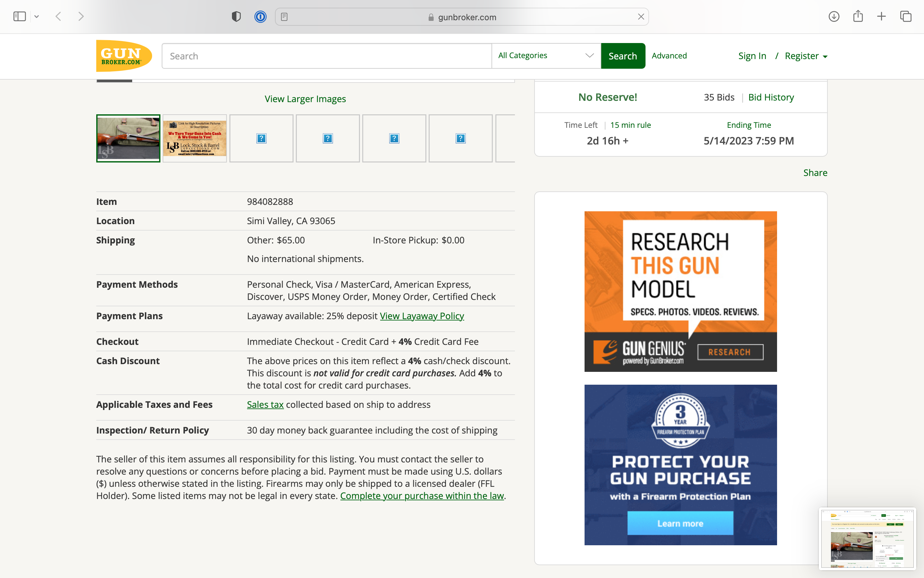Click the Gun Genius logo in the ad

[639, 352]
